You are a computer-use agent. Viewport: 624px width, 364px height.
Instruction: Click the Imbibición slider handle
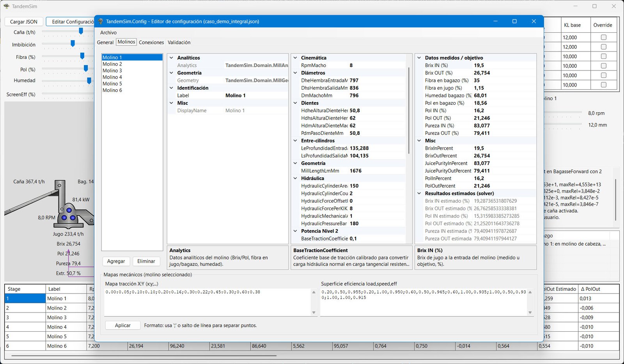coord(73,44)
